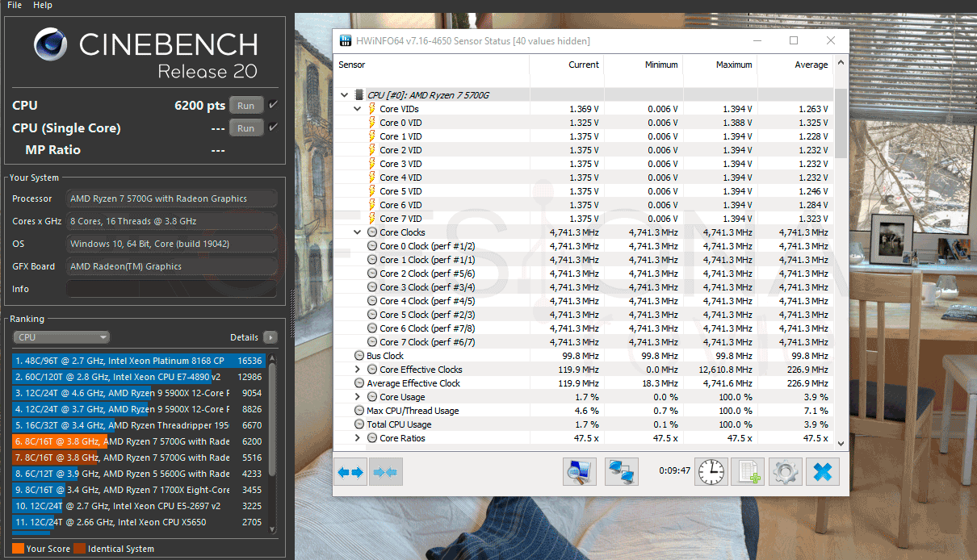This screenshot has height=560, width=977.
Task: Click the round icon beside Core 0 Clock
Action: [372, 246]
